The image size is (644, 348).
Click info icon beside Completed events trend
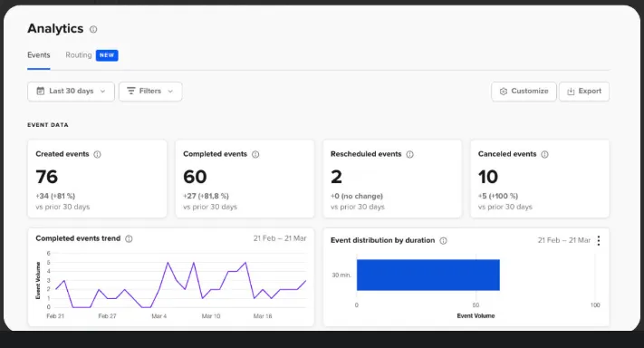coord(129,238)
